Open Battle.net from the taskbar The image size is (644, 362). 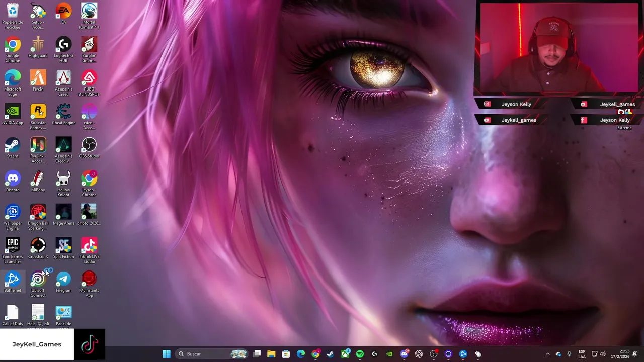(x=463, y=354)
